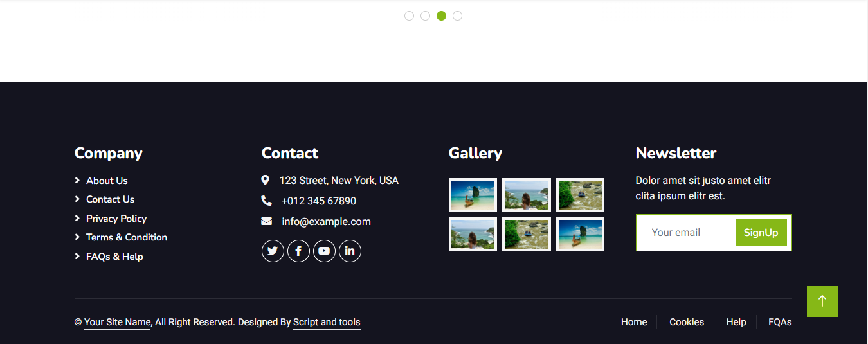Open the Twitter social icon
Viewport: 868px width, 344px height.
(x=273, y=251)
